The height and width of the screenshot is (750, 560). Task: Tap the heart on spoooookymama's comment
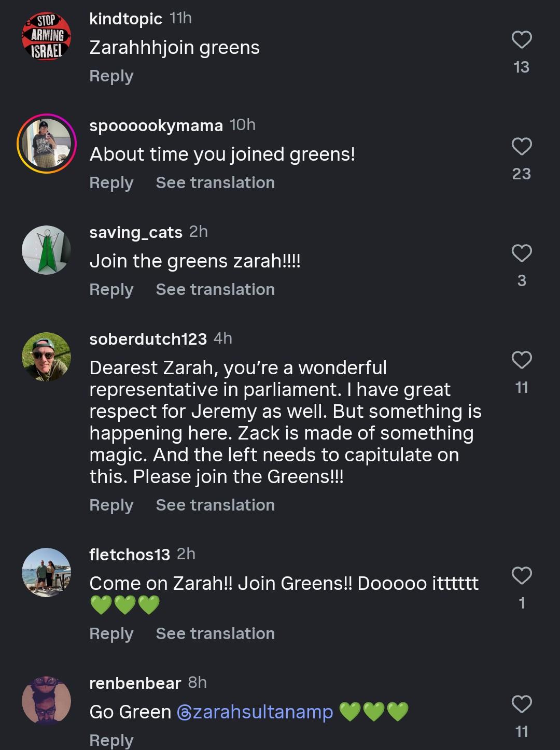[521, 147]
